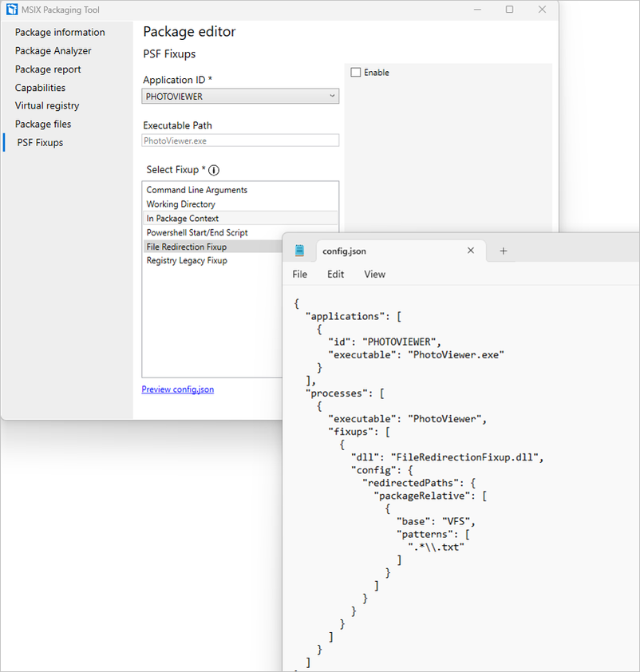The image size is (640, 672).
Task: Open Package report page
Action: 48,69
